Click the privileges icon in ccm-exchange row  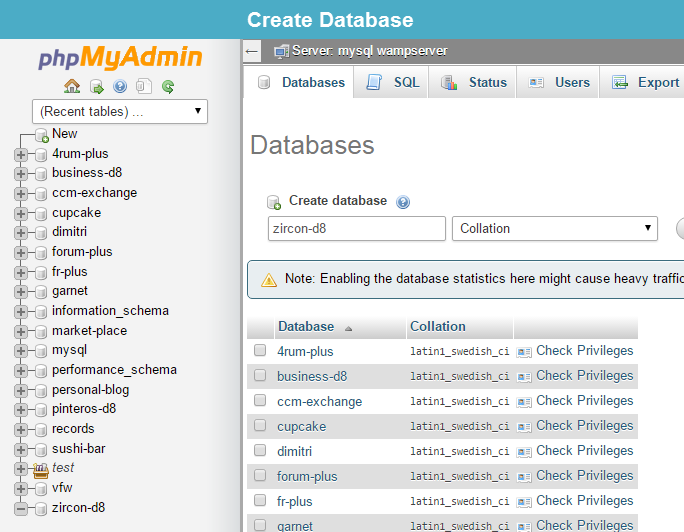tap(523, 402)
